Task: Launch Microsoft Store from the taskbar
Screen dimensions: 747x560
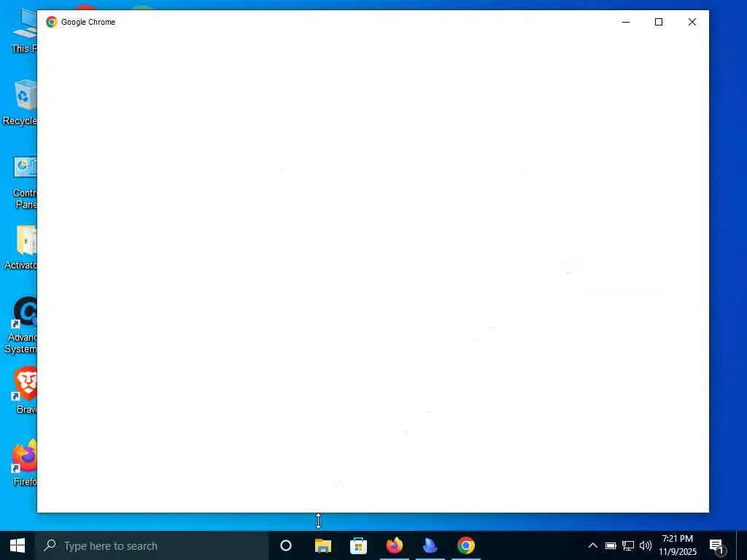Action: pyautogui.click(x=359, y=545)
